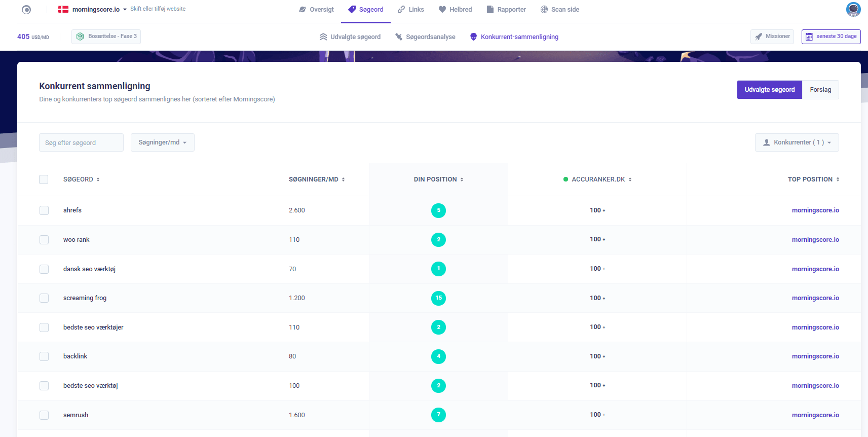This screenshot has width=868, height=437.
Task: Click the 405 USD/MD score value
Action: 33,37
